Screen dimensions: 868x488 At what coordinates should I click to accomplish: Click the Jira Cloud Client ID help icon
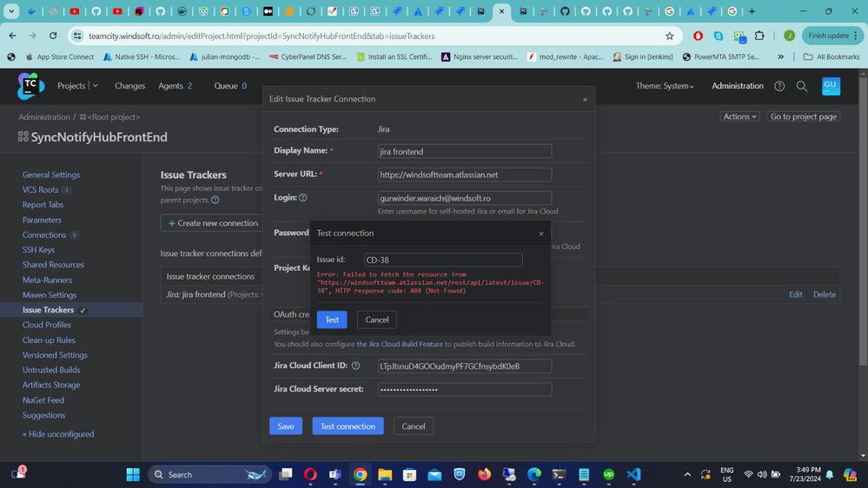click(x=356, y=366)
